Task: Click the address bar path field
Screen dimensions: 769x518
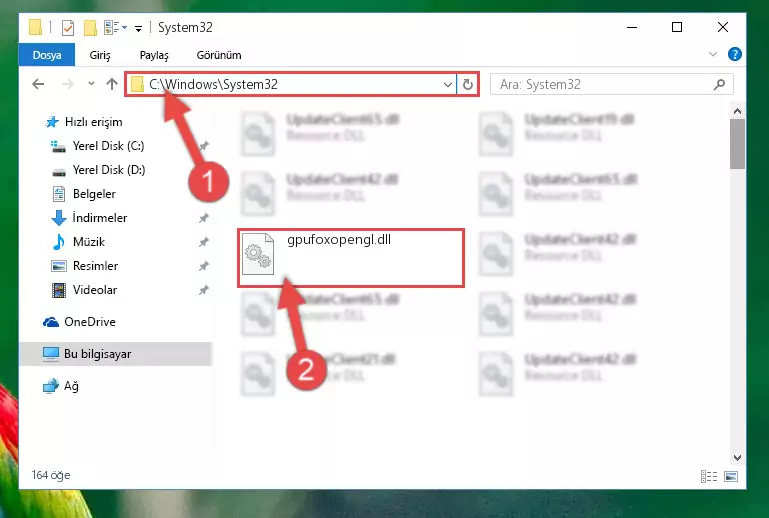Action: [x=291, y=84]
